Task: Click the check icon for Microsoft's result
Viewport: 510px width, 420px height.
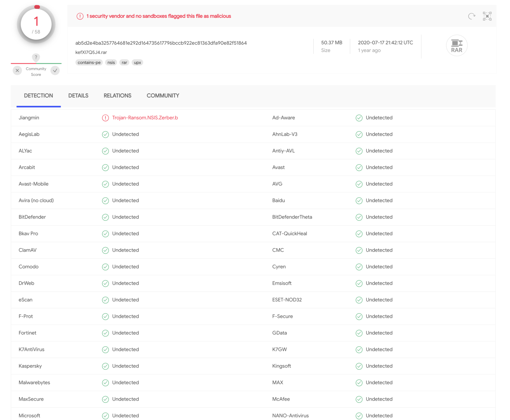Action: pos(105,416)
